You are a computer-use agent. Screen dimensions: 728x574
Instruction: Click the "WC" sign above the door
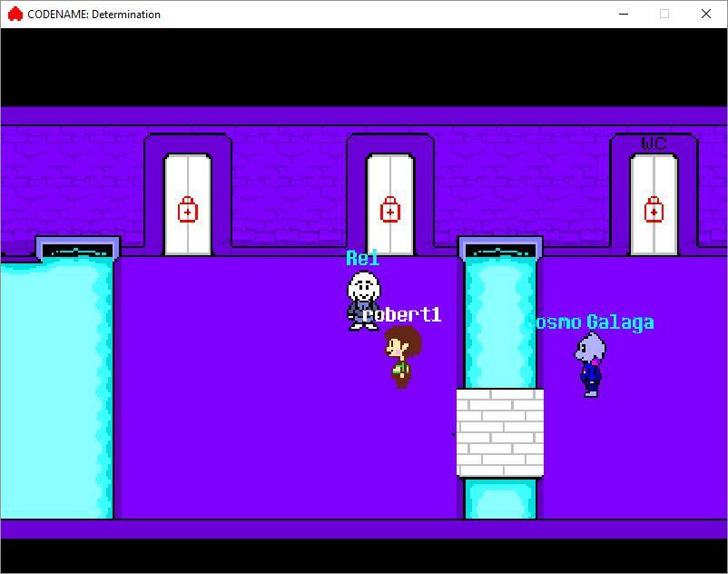[x=654, y=143]
